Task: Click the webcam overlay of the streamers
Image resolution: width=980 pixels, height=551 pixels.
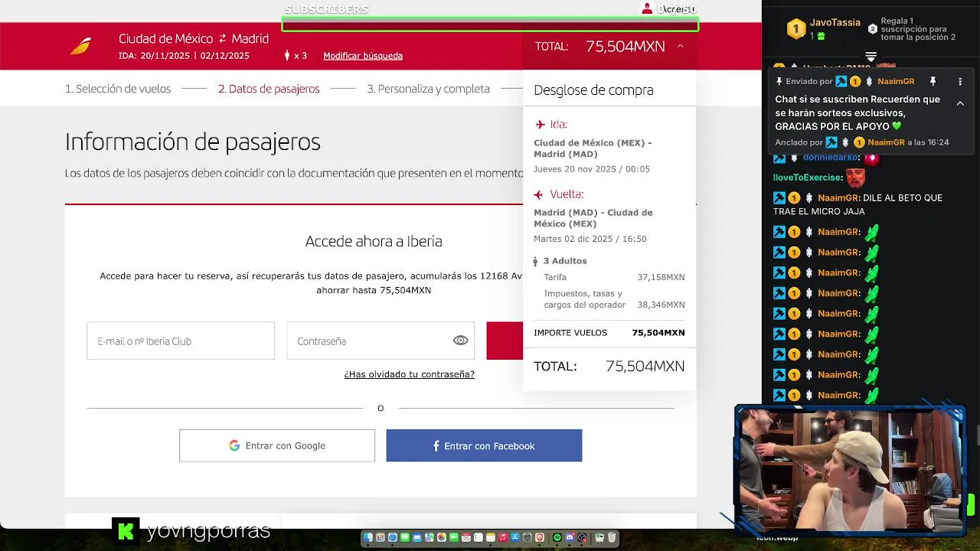Action: click(850, 469)
